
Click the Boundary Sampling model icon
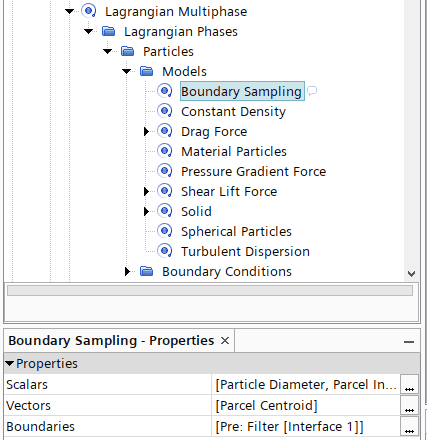[165, 91]
